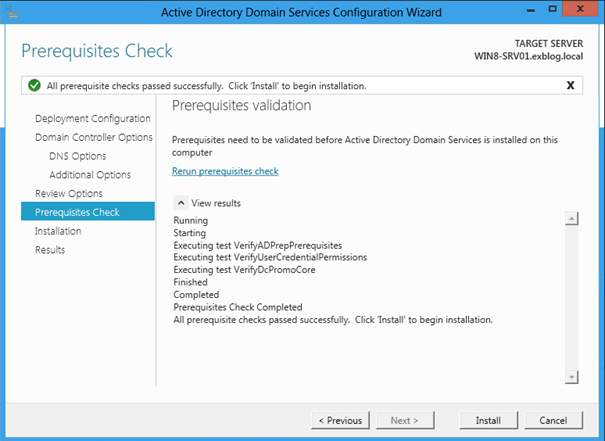
Task: Click the 'View results' label
Action: point(216,203)
